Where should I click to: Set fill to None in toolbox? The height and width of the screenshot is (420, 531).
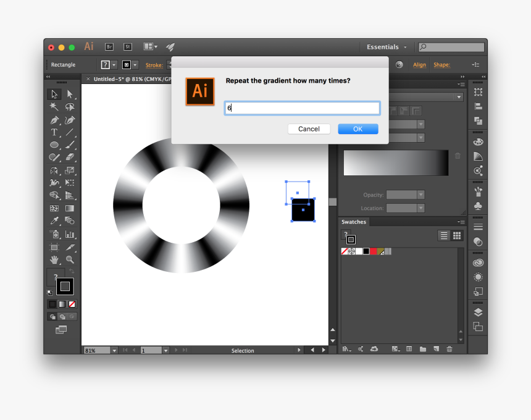(x=72, y=304)
